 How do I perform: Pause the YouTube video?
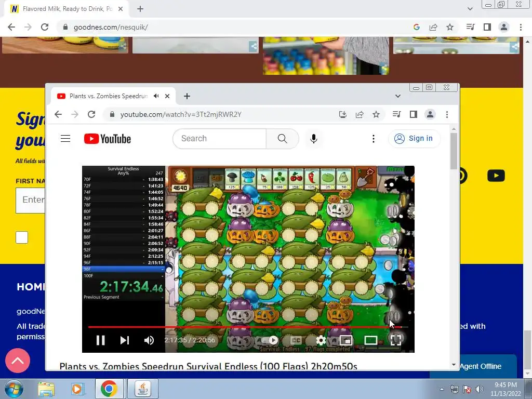click(x=100, y=340)
